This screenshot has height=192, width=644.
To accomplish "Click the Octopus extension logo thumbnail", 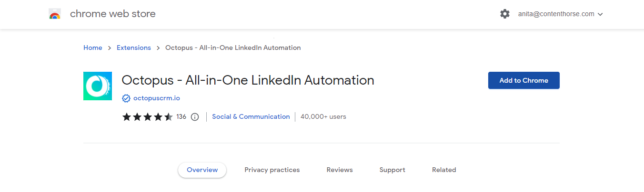I will click(x=98, y=86).
